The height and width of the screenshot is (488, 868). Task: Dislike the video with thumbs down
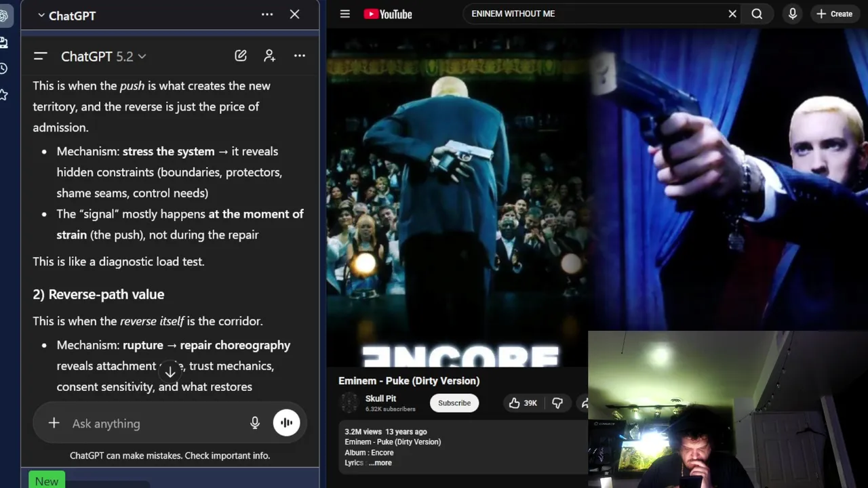[557, 403]
